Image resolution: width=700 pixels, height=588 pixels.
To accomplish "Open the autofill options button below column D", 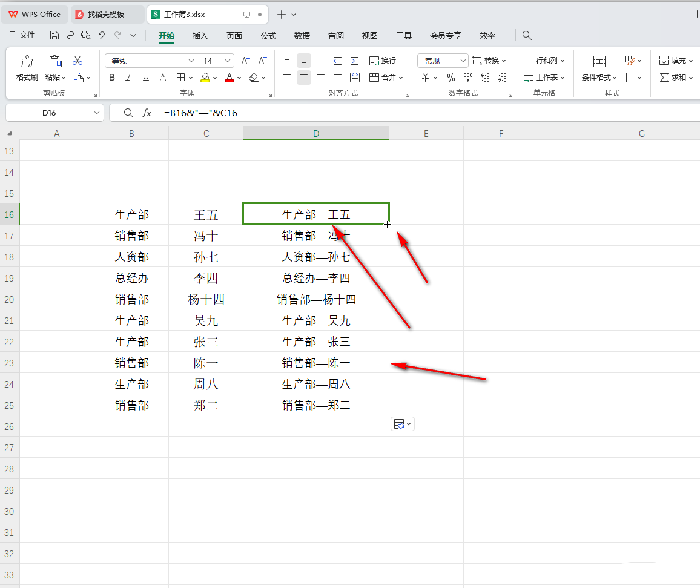I will click(402, 424).
